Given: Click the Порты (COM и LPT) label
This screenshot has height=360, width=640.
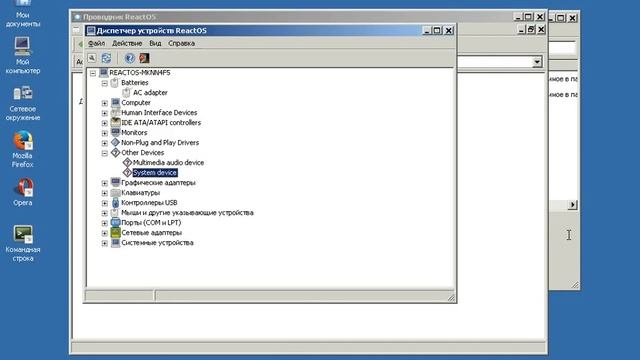Looking at the screenshot, I should point(151,222).
